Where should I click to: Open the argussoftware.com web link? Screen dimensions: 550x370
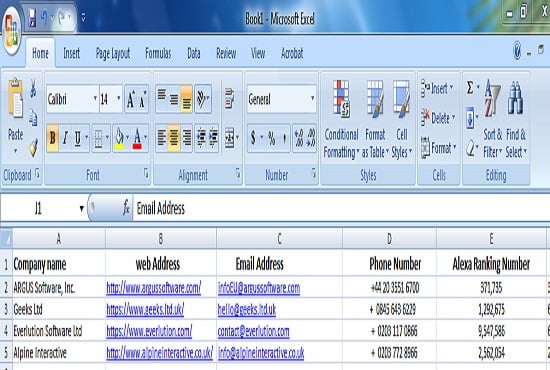tap(154, 288)
